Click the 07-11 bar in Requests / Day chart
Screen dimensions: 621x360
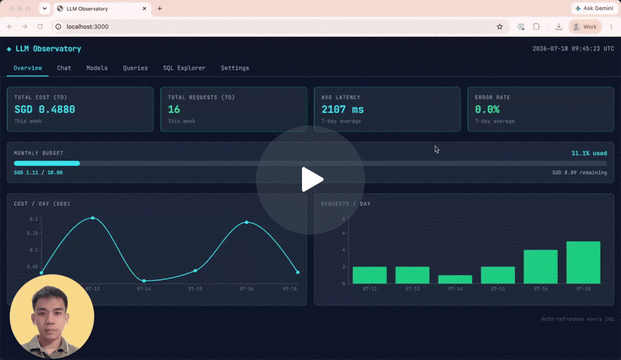[x=370, y=275]
